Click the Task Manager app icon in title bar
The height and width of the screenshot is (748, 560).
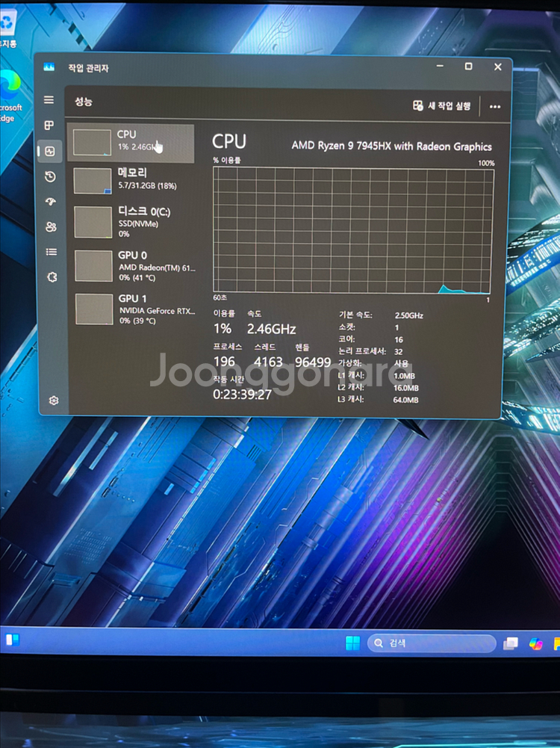coord(49,67)
